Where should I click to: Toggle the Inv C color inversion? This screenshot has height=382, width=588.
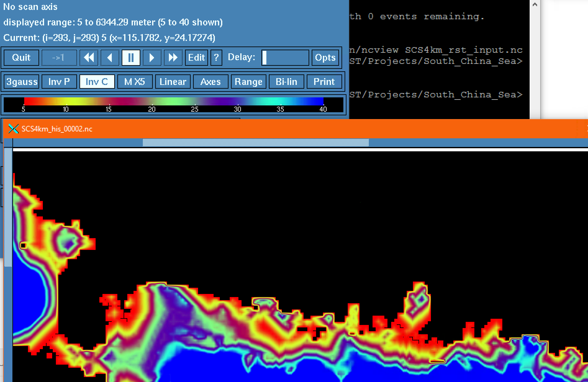pyautogui.click(x=97, y=82)
